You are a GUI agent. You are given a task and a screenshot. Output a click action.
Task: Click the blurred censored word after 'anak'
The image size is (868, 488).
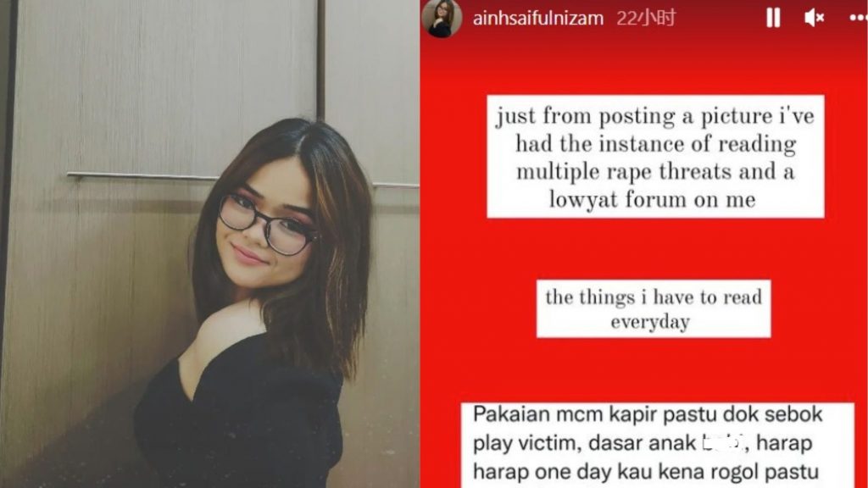[722, 442]
